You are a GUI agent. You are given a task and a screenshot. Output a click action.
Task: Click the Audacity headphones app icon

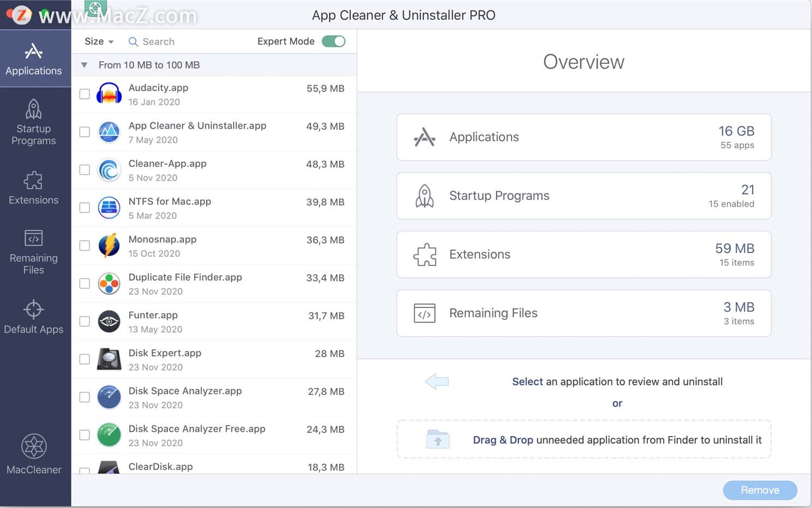[x=109, y=94]
